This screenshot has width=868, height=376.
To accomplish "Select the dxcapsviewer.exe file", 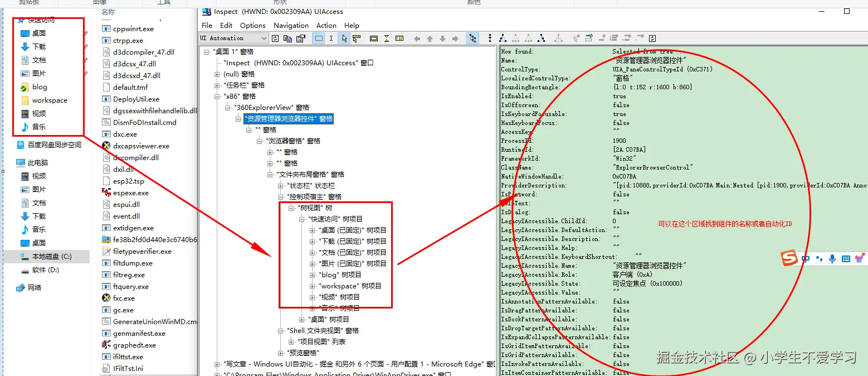I will pyautogui.click(x=141, y=146).
